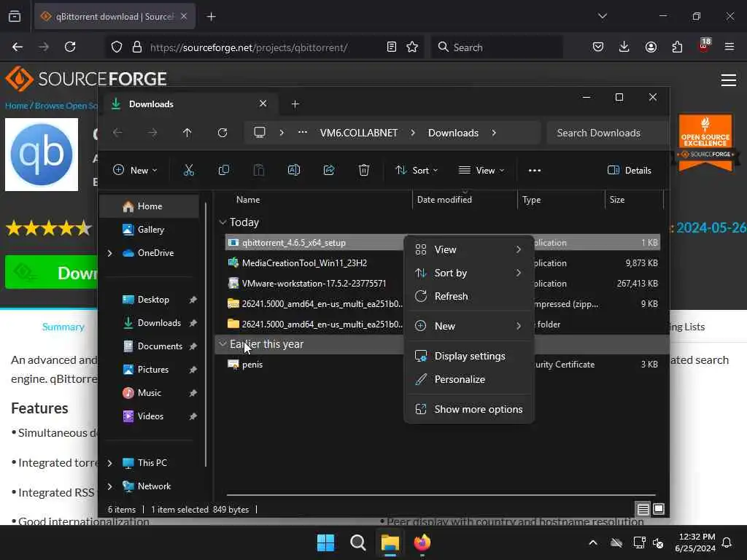The image size is (747, 560).
Task: Click the Cut scissors icon in Explorer toolbar
Action: 189,170
